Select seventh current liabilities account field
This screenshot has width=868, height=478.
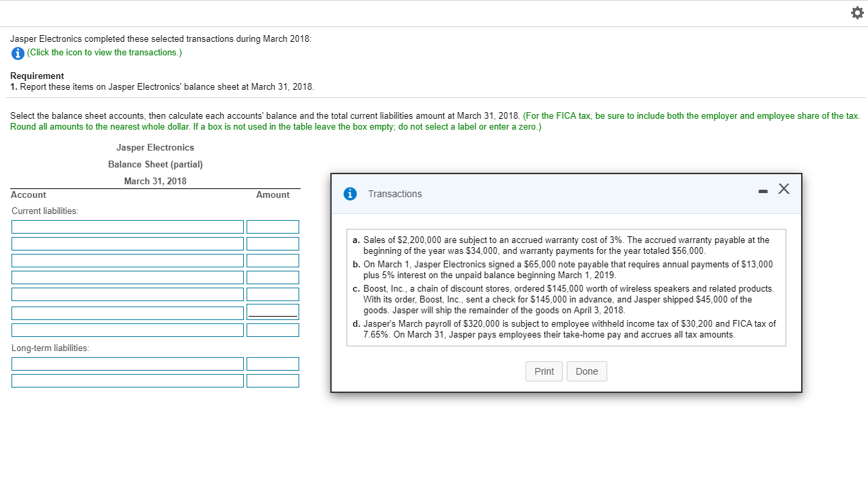click(128, 330)
